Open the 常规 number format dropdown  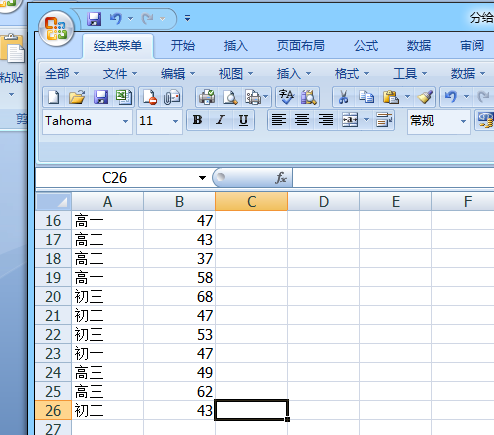coord(463,121)
